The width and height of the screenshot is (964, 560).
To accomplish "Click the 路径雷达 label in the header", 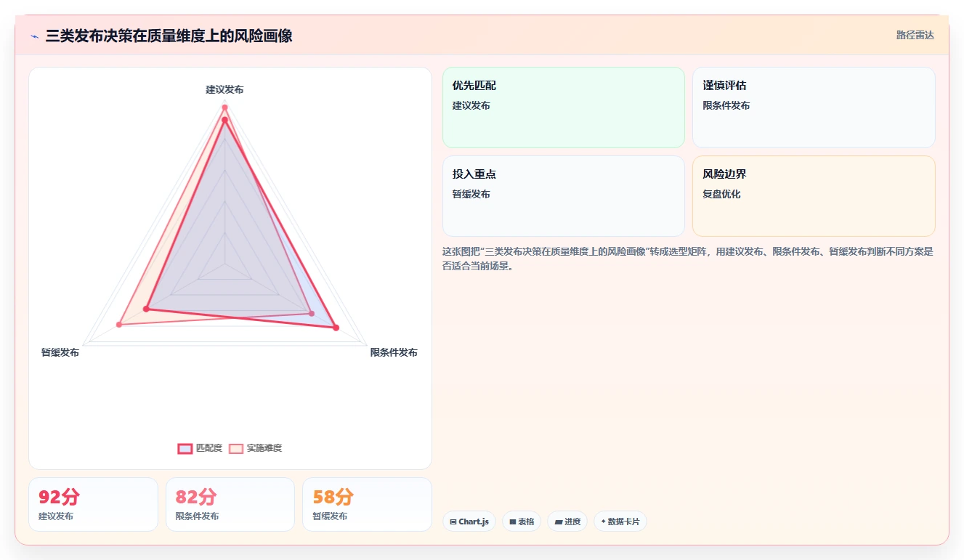I will [915, 35].
